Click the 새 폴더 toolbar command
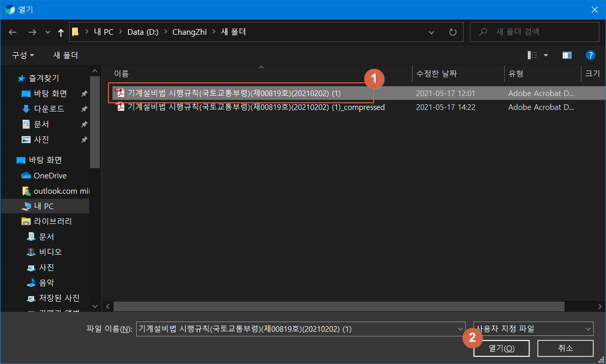 [x=65, y=55]
